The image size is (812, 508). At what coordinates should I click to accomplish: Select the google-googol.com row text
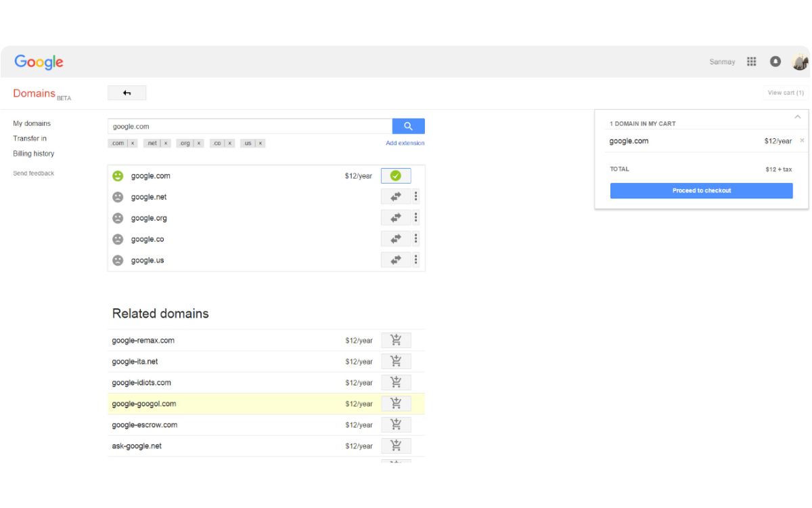point(144,404)
